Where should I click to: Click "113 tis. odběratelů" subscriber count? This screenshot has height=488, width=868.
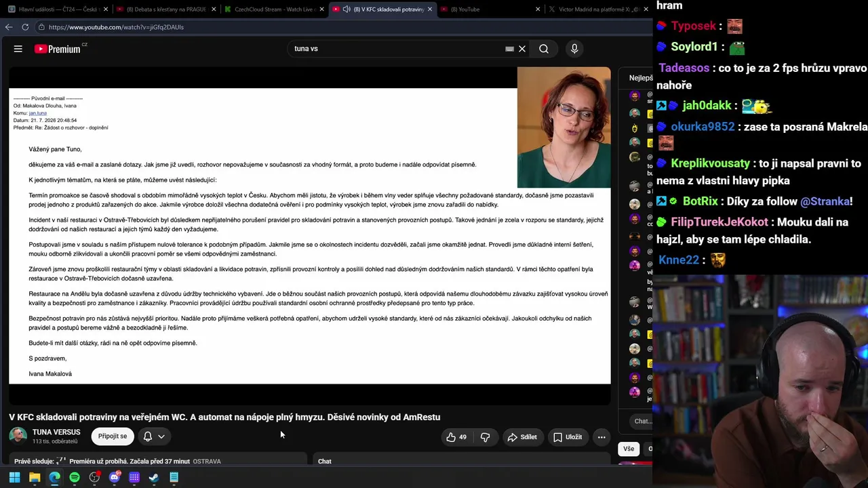pos(55,442)
